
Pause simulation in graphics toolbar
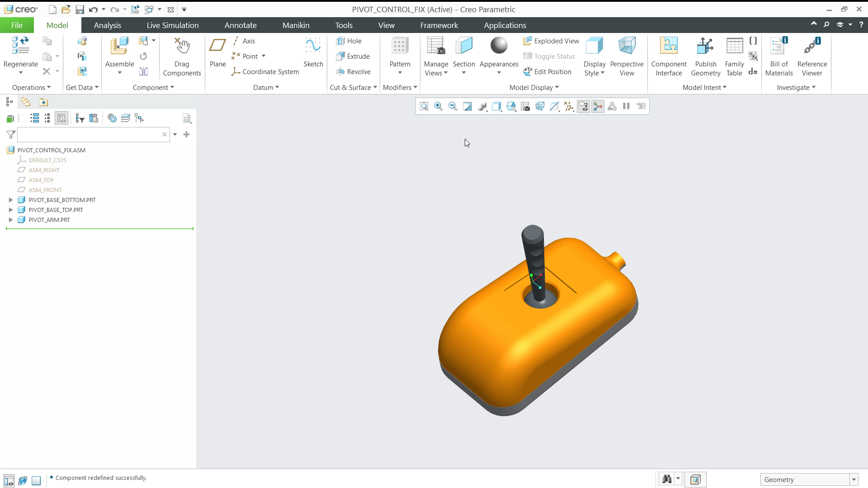626,106
